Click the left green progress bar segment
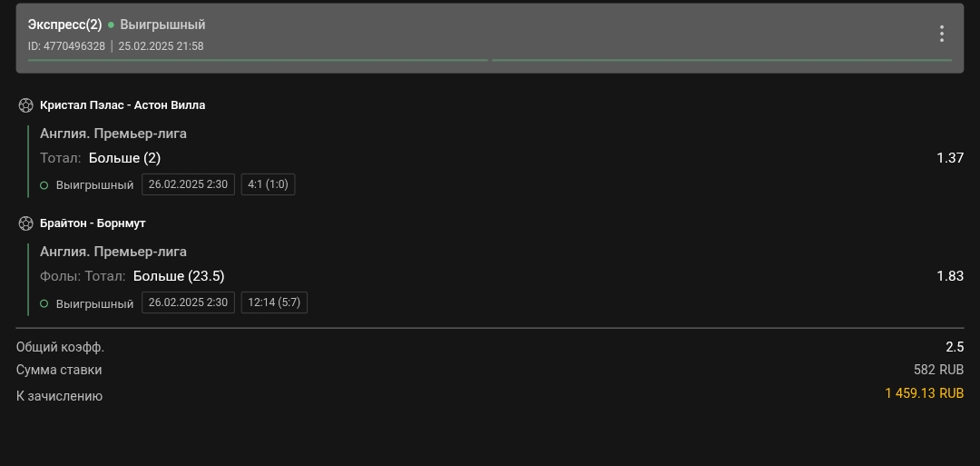Image resolution: width=980 pixels, height=466 pixels. [258, 60]
